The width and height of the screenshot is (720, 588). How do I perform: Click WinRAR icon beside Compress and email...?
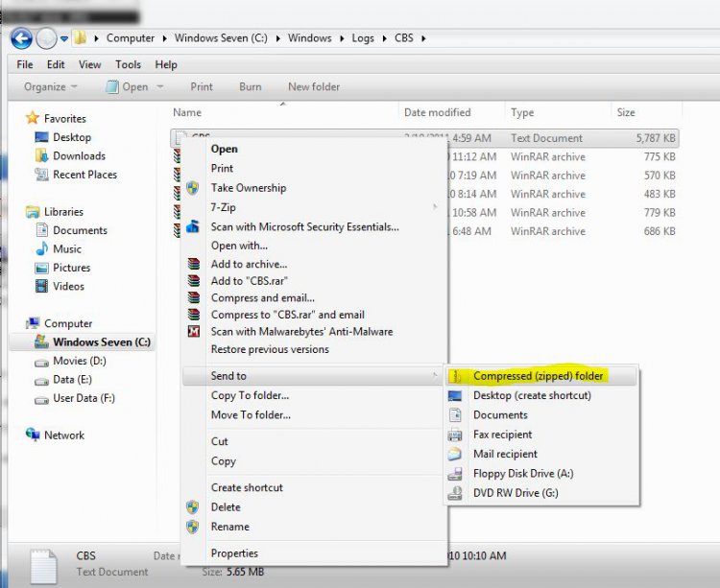coord(194,297)
